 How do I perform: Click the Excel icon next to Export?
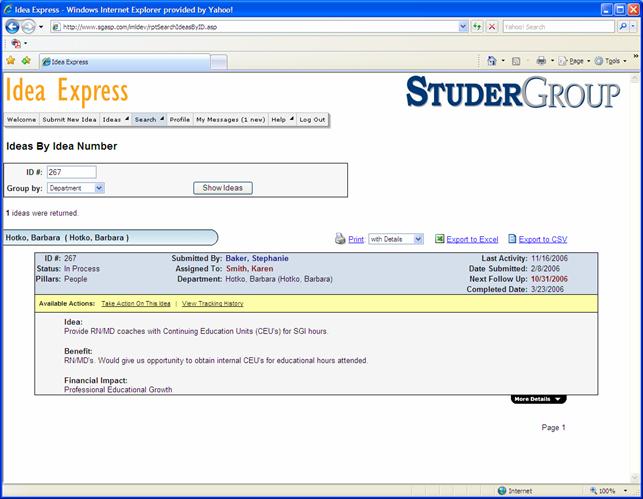pyautogui.click(x=440, y=239)
